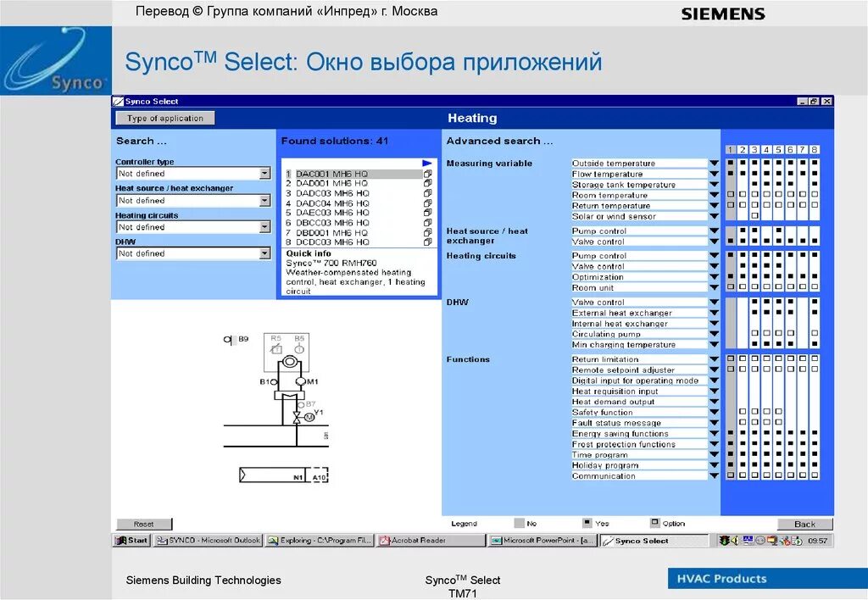This screenshot has width=868, height=600.
Task: Expand Circulating pump filter arrow
Action: click(x=714, y=334)
